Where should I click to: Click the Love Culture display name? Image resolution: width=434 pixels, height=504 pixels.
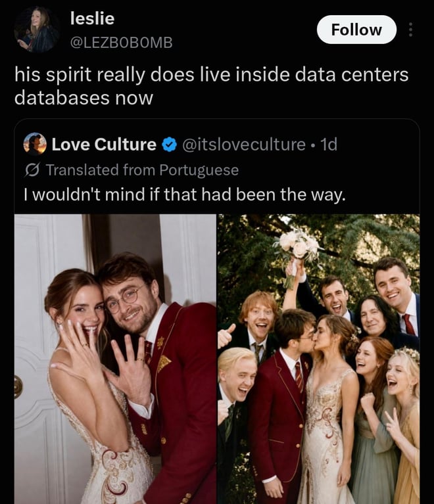point(104,144)
